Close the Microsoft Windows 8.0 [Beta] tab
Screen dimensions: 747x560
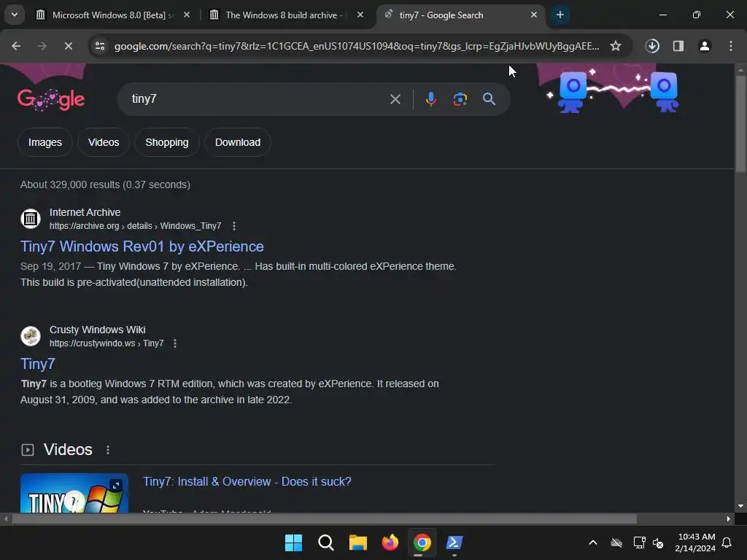click(187, 15)
